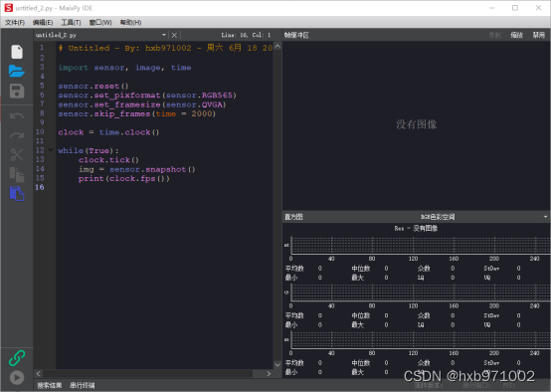551x392 pixels.
Task: Open the 编辑(E) menu
Action: tap(43, 23)
